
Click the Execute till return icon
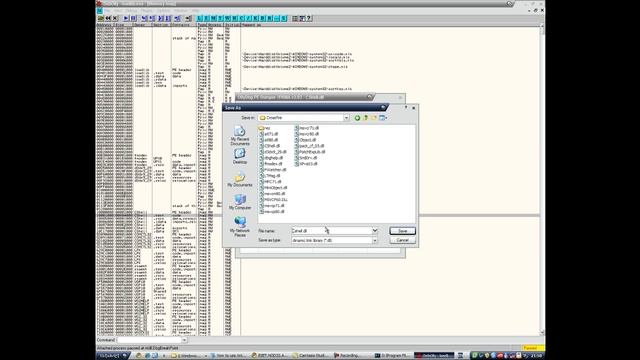point(177,18)
